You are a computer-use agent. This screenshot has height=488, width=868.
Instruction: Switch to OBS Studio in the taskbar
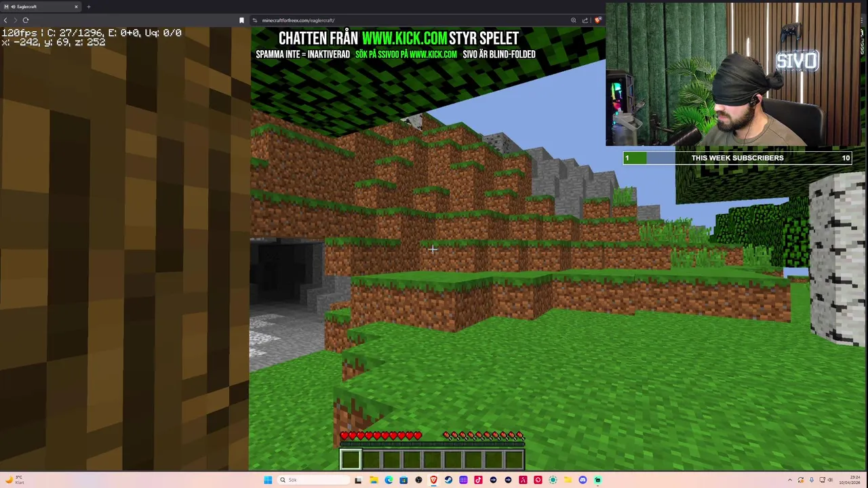418,480
